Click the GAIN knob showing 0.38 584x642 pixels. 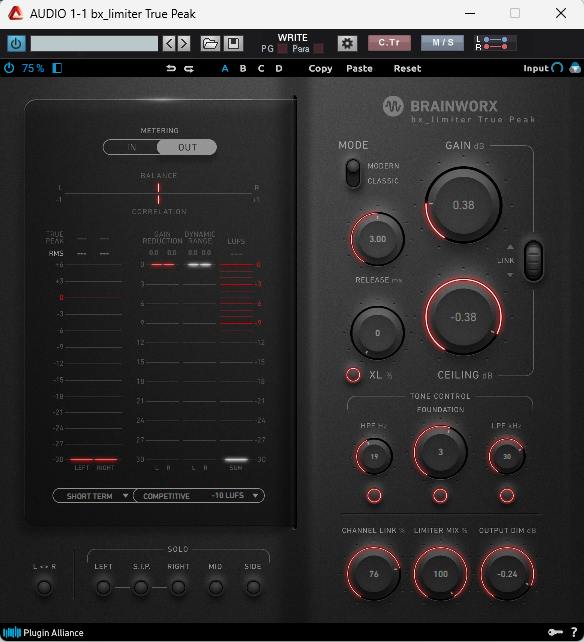pyautogui.click(x=463, y=205)
